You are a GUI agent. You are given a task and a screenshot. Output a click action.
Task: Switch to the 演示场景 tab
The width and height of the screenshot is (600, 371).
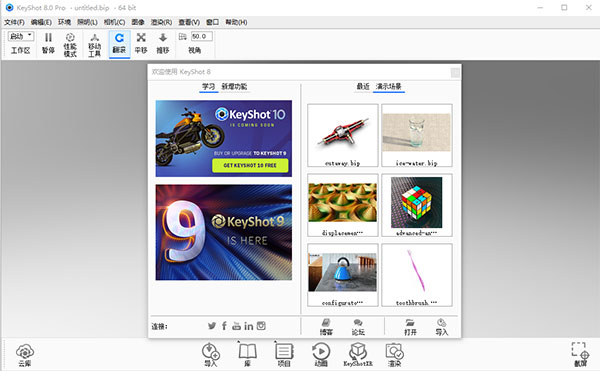[x=389, y=86]
